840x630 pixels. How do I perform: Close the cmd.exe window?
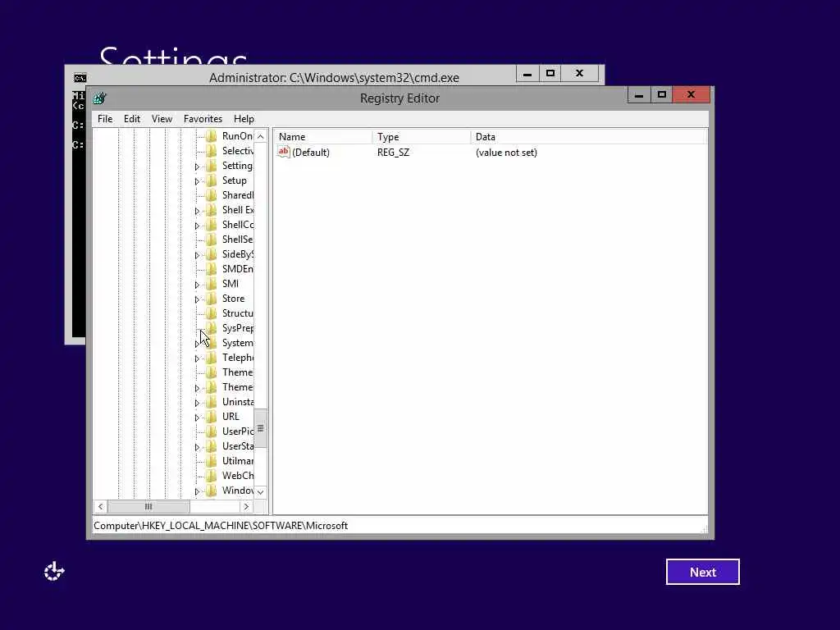click(580, 73)
